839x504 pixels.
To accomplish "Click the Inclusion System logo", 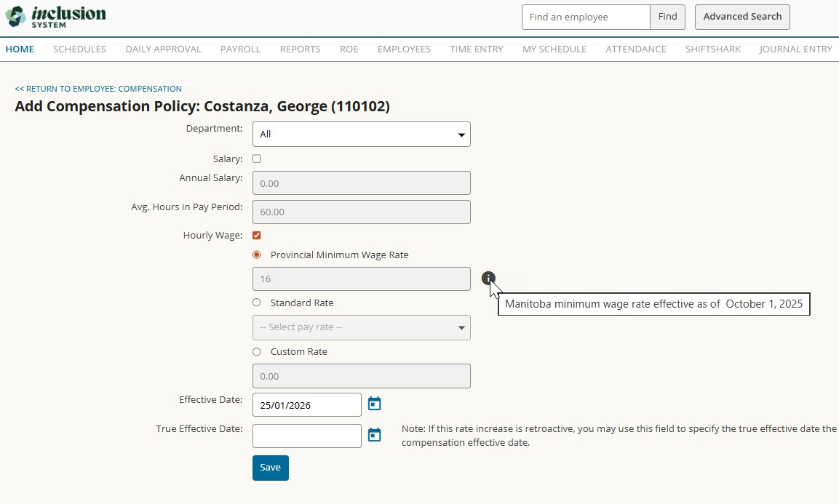I will click(x=55, y=17).
